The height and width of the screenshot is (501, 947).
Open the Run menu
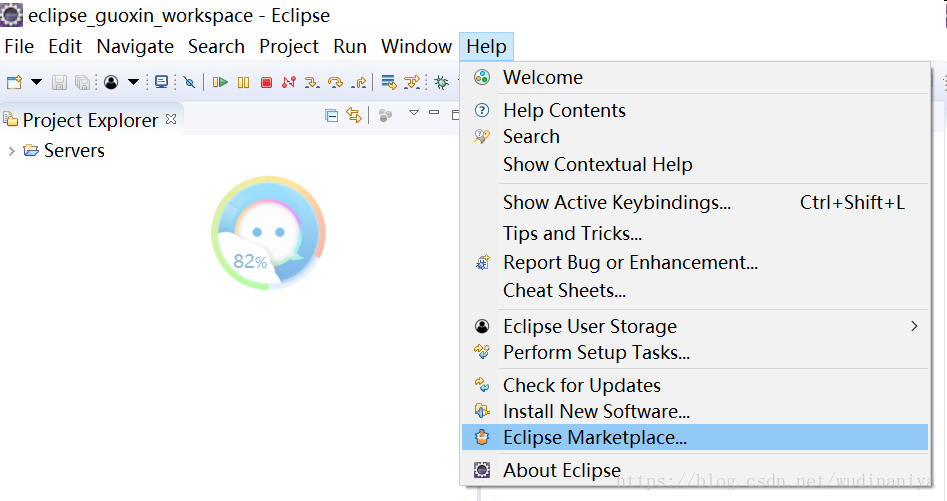click(x=350, y=46)
